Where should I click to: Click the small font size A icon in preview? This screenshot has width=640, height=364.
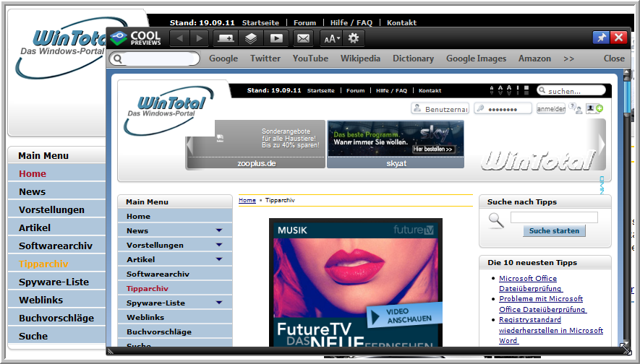click(492, 90)
